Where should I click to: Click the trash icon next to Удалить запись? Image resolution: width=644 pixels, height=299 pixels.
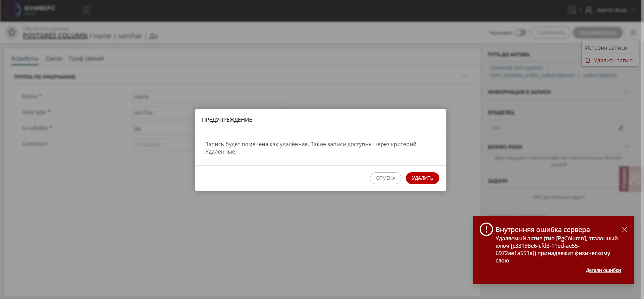click(588, 60)
